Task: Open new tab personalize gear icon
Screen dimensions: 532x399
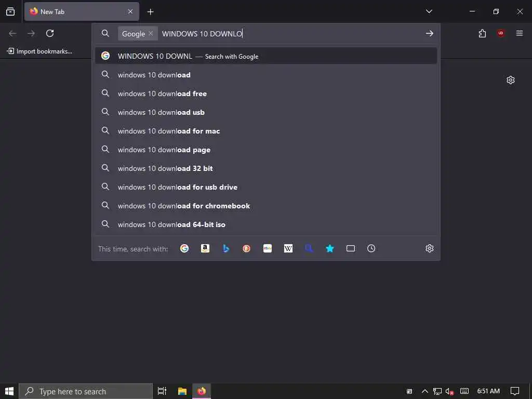Action: click(511, 80)
